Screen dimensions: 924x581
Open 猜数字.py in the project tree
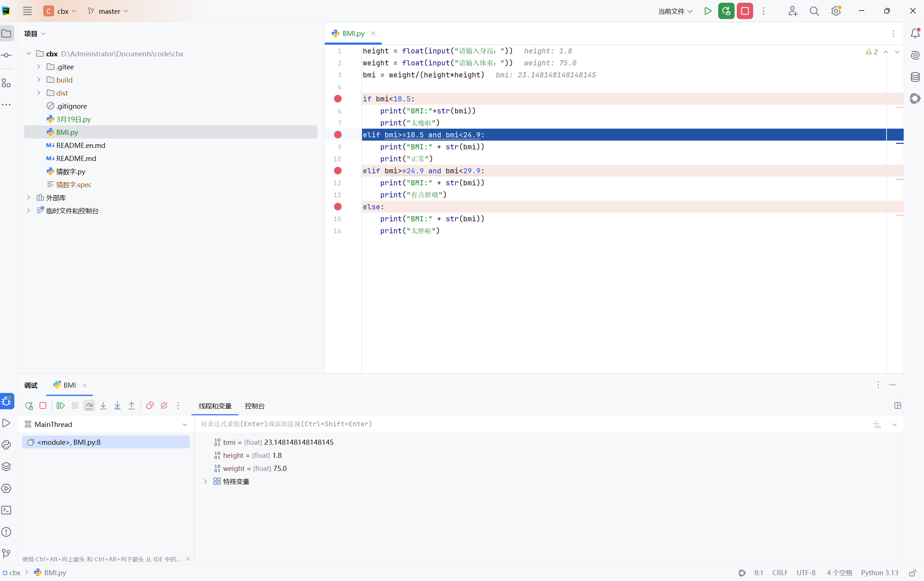[71, 172]
